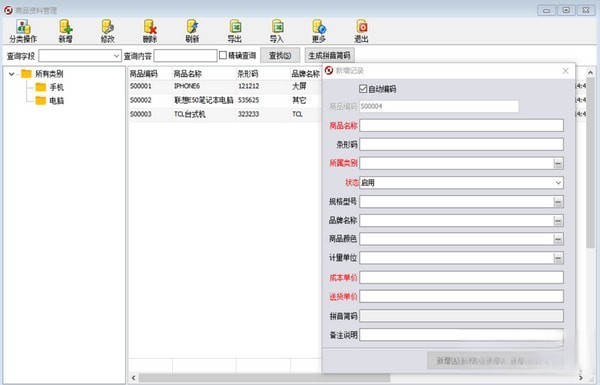
Task: Click the 品牌名称 column header
Action: [x=305, y=74]
